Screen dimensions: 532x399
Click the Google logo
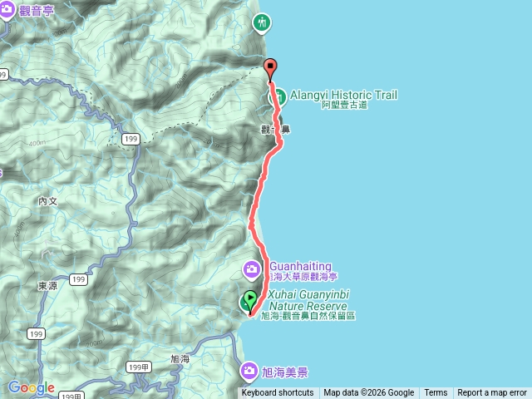(x=32, y=387)
